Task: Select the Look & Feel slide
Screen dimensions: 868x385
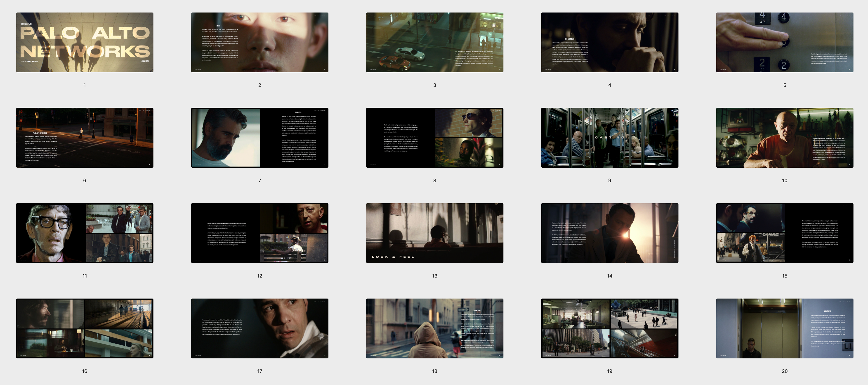Action: [x=434, y=233]
